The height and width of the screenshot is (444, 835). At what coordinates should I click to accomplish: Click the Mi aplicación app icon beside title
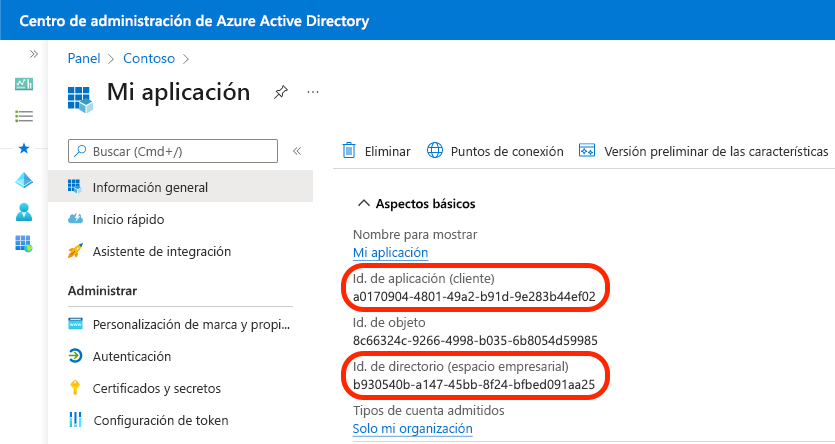(x=80, y=99)
